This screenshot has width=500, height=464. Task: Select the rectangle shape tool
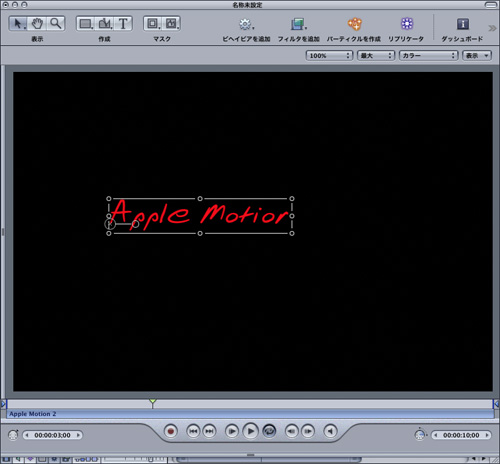point(86,24)
